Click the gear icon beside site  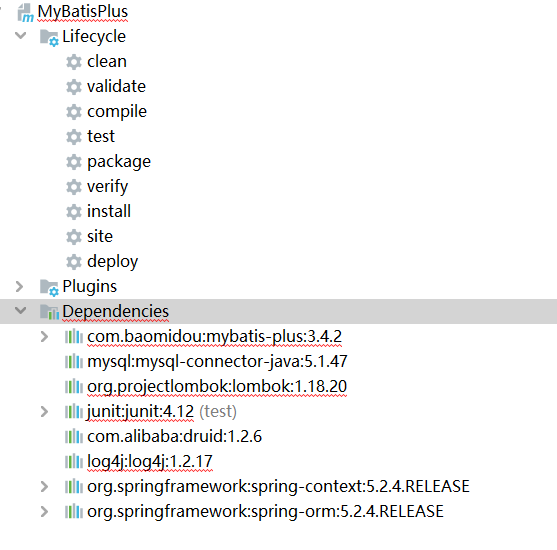click(74, 237)
